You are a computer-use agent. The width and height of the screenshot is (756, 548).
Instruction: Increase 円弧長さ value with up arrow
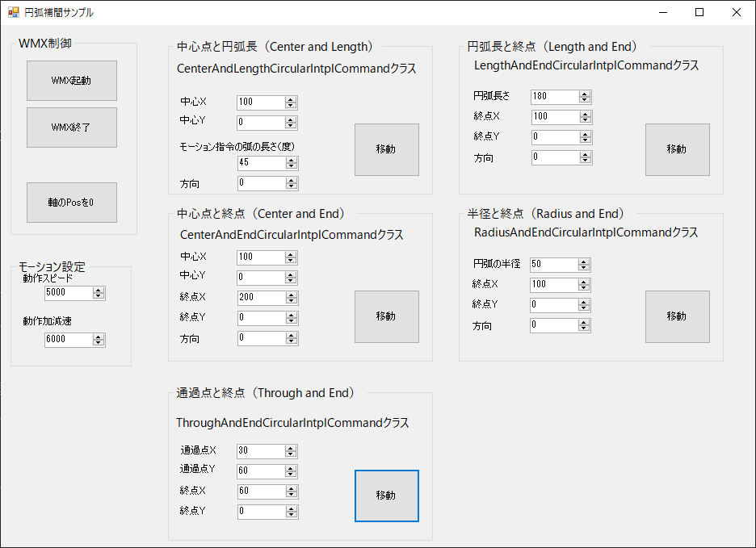(585, 94)
